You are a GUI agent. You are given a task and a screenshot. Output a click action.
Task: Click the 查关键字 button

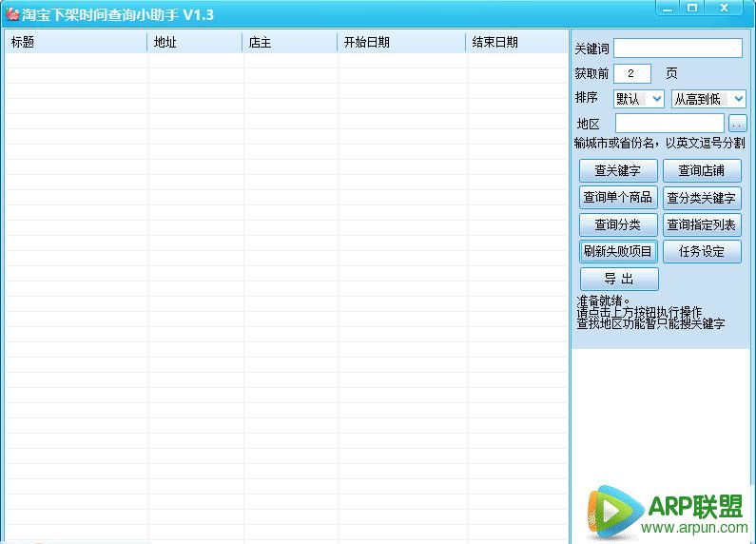coord(617,171)
